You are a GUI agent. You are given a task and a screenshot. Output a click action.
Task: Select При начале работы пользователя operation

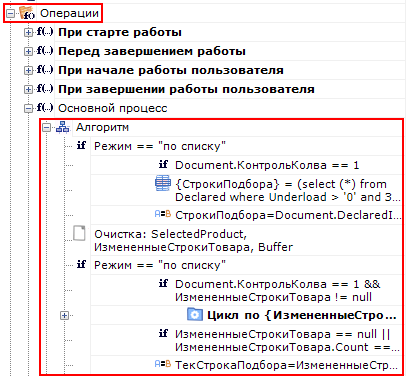click(171, 70)
